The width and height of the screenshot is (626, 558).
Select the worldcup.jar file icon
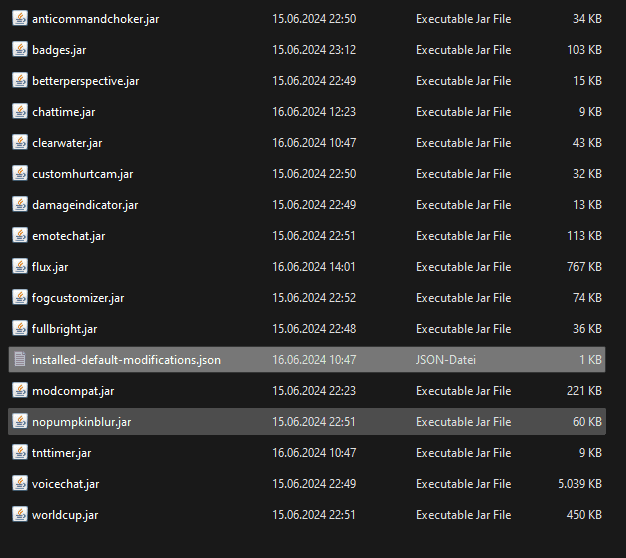click(20, 514)
